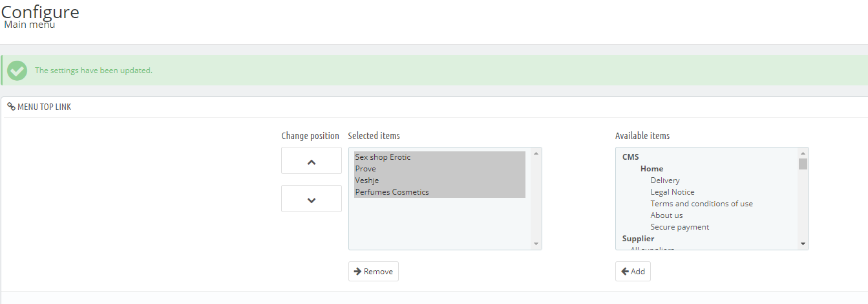Choose 'Delivery' from Available items

tap(665, 180)
